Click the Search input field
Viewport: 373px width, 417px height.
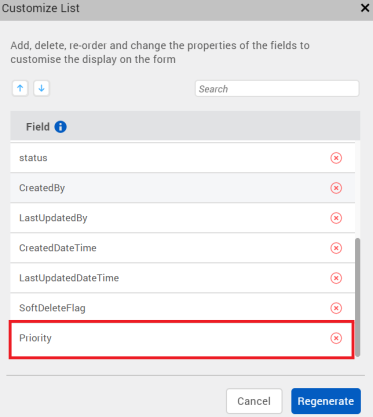pyautogui.click(x=277, y=89)
